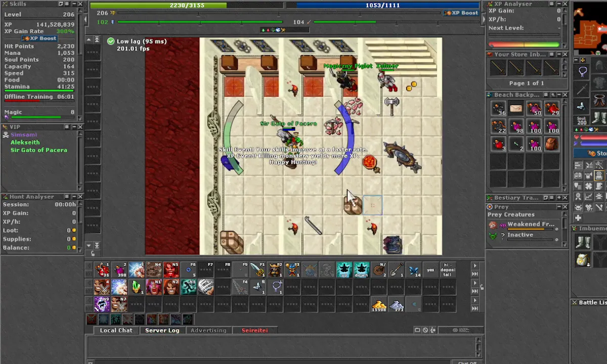Click the 'yes' text hotkey button

click(431, 269)
